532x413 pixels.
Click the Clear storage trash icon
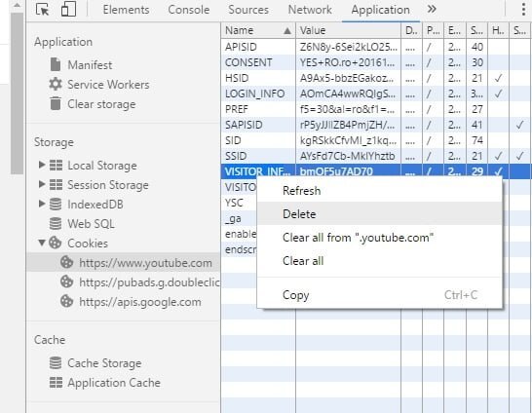[56, 104]
